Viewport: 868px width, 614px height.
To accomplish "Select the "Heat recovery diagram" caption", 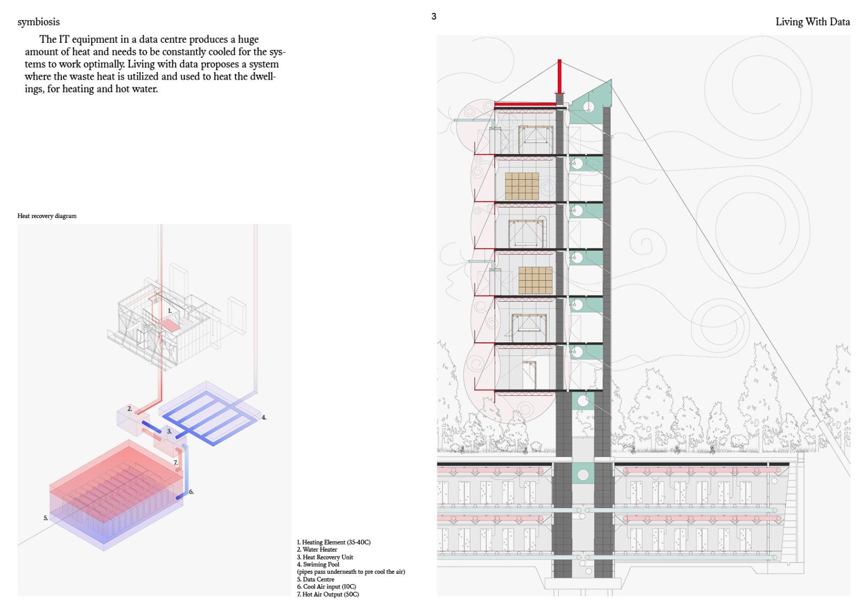I will 47,216.
